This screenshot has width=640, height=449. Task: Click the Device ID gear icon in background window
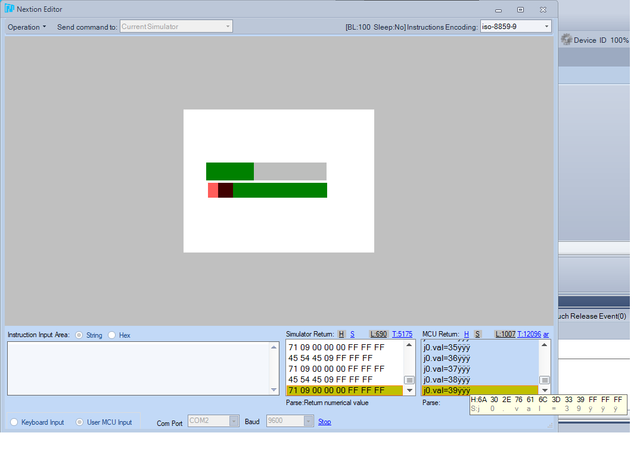click(x=566, y=40)
